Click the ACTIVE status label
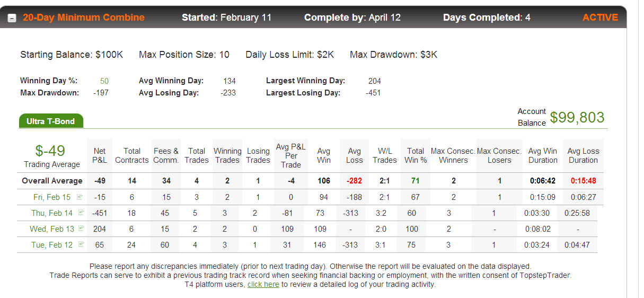644x298 pixels. (x=600, y=17)
